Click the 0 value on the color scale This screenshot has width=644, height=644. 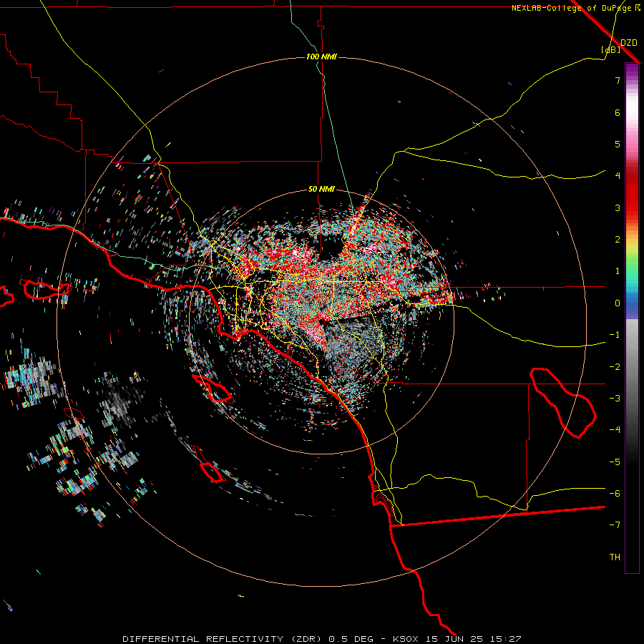pyautogui.click(x=618, y=303)
